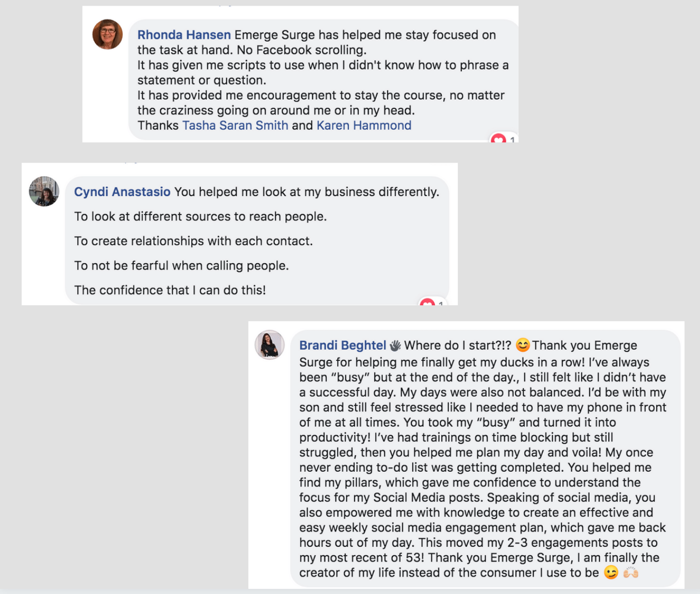Visit Rhonda Hansen's profile via her name
The image size is (700, 594).
click(184, 35)
